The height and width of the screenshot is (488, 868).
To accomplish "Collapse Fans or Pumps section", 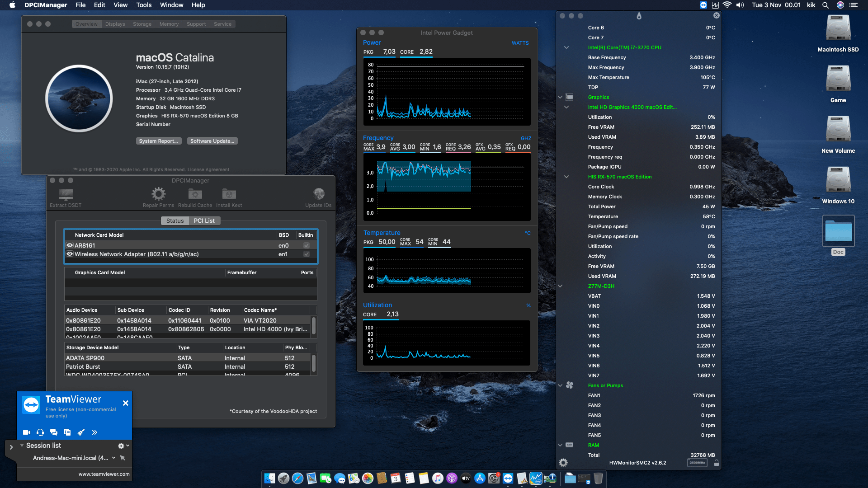I will pos(560,385).
